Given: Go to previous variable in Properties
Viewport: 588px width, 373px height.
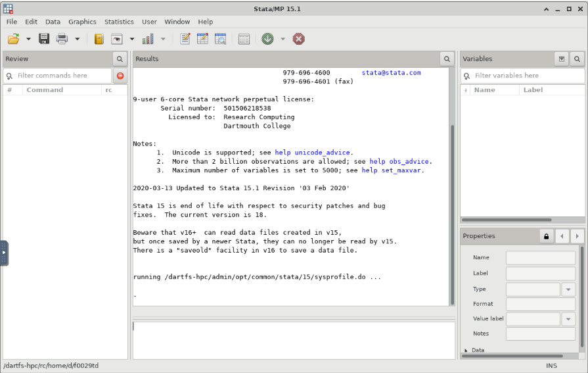Looking at the screenshot, I should [x=562, y=236].
